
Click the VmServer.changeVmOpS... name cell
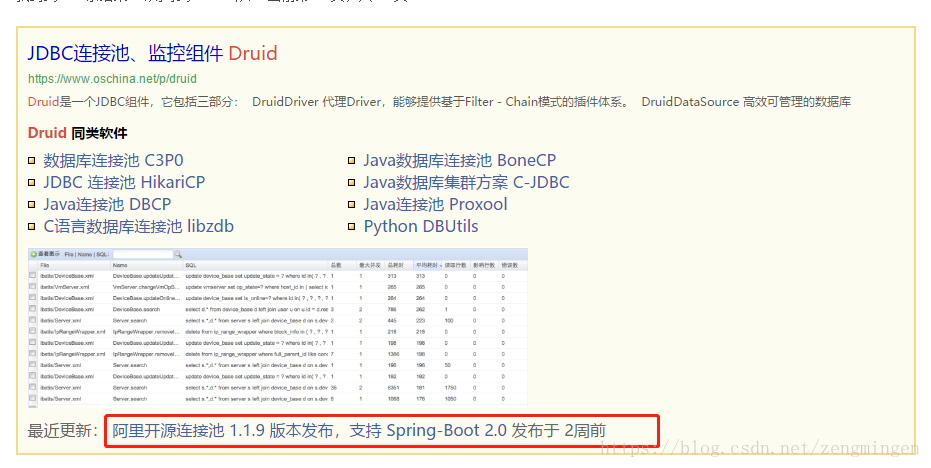click(145, 287)
